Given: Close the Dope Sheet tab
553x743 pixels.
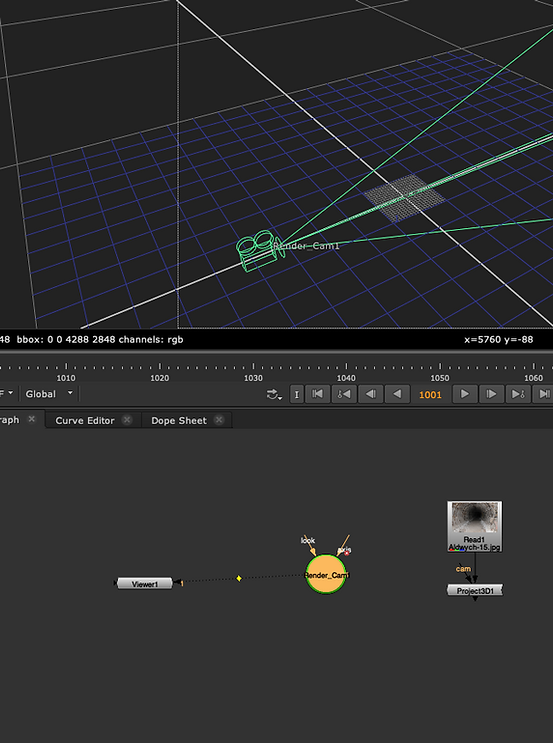Looking at the screenshot, I should [x=219, y=420].
